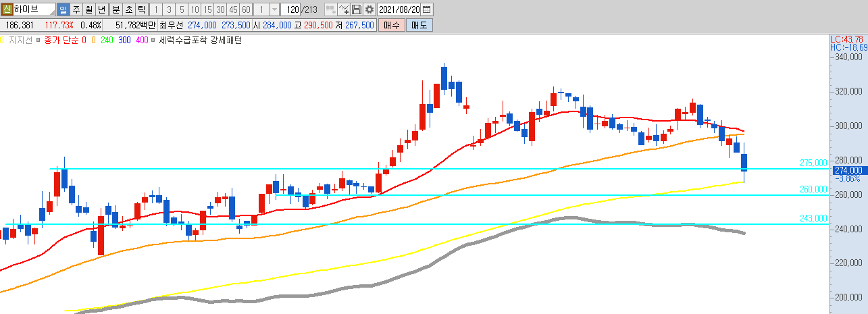Switch to 년 yearly chart period
The image size is (868, 314).
[101, 9]
